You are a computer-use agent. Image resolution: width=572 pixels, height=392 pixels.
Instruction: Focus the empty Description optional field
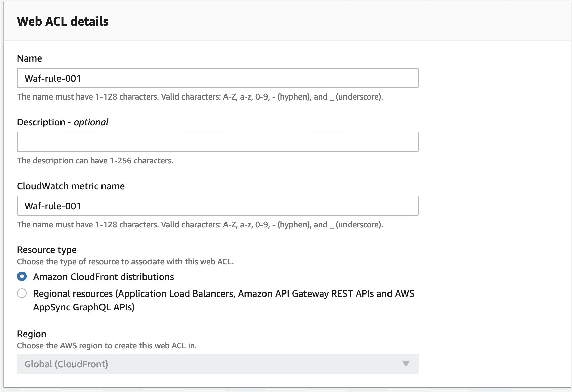[218, 142]
